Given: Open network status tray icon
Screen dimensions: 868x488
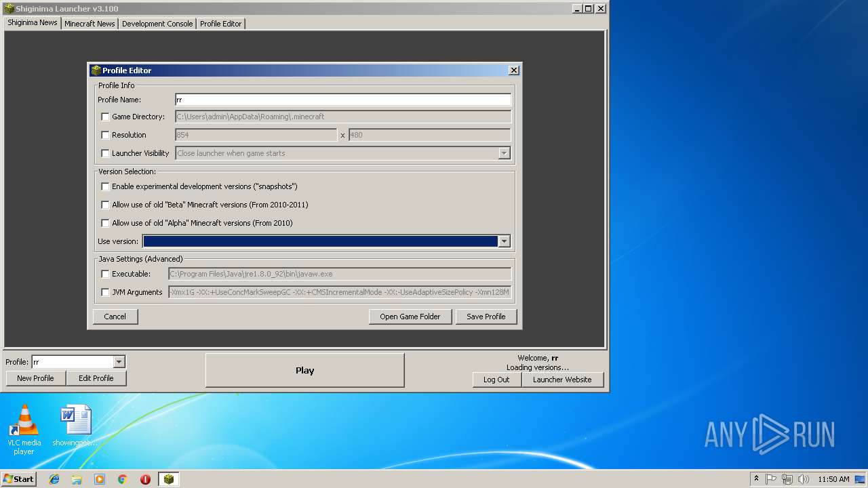Looking at the screenshot, I should coord(787,479).
